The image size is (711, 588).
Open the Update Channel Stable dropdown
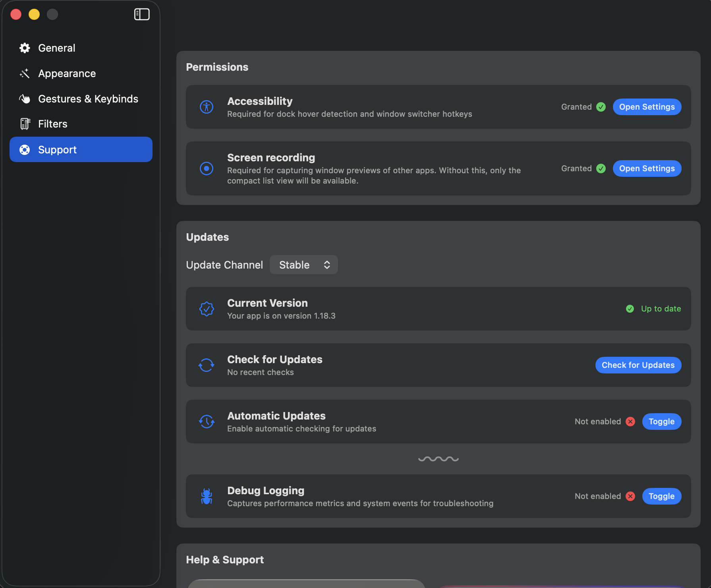point(304,265)
